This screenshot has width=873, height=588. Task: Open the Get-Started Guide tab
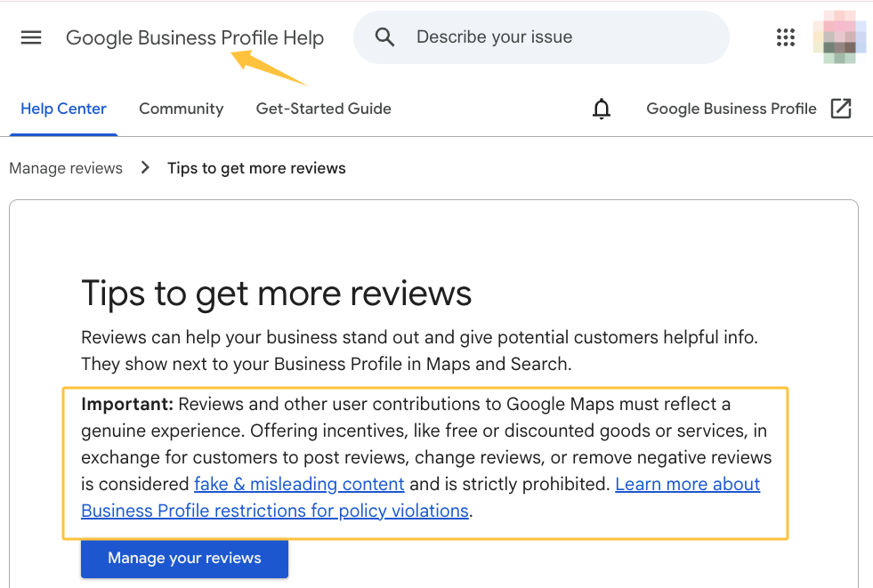[323, 109]
